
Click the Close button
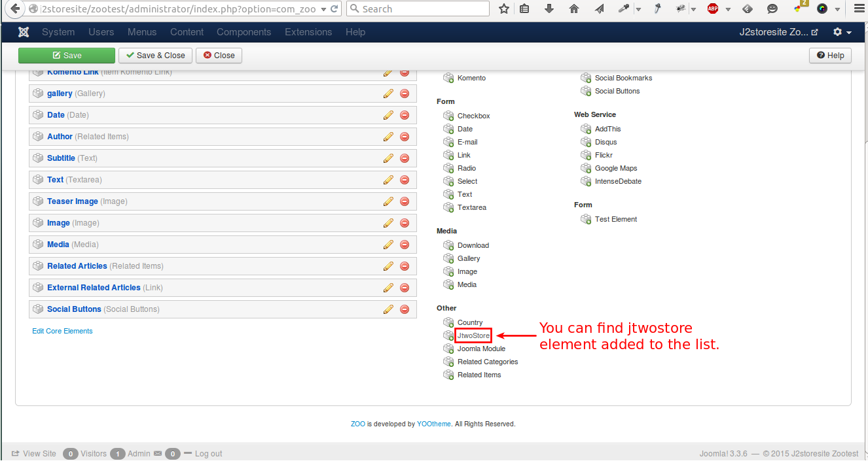click(219, 56)
